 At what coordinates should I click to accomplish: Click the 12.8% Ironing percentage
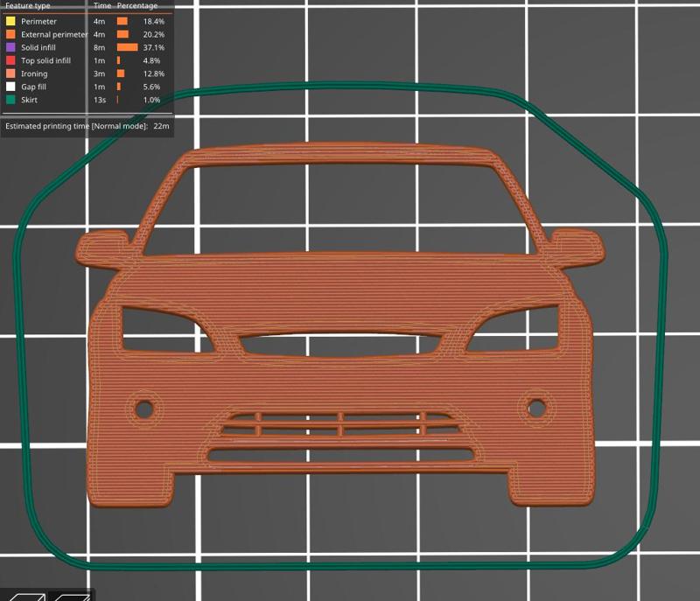[154, 73]
